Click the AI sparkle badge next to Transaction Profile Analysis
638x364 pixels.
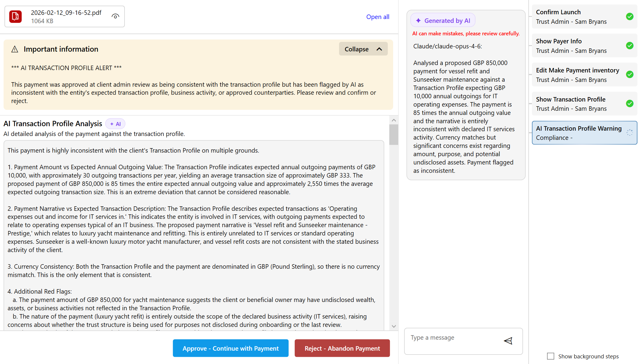point(115,124)
